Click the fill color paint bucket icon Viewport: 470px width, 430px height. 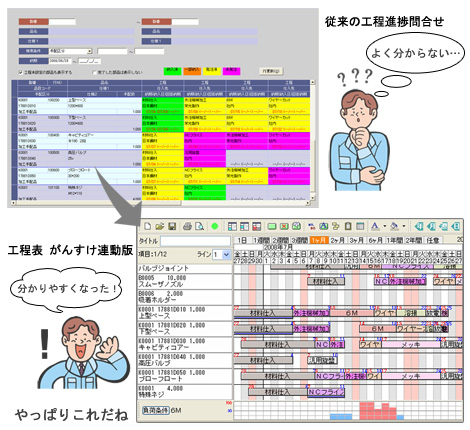(394, 226)
